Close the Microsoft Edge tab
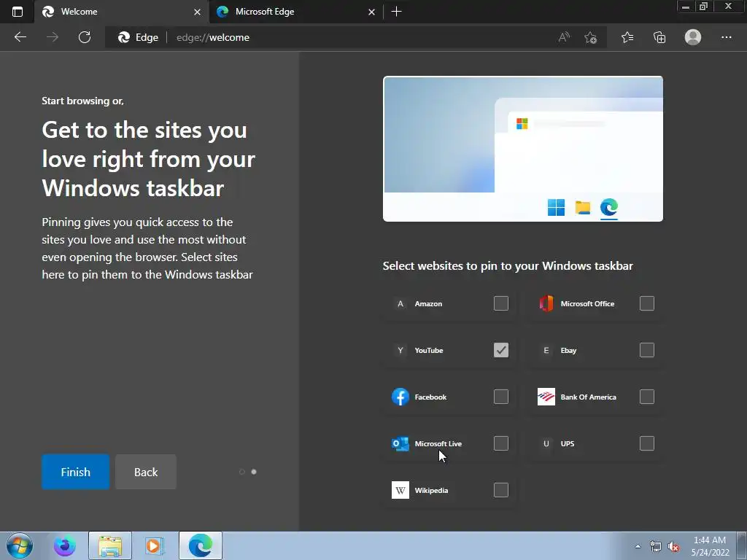Image resolution: width=747 pixels, height=560 pixels. pos(371,12)
